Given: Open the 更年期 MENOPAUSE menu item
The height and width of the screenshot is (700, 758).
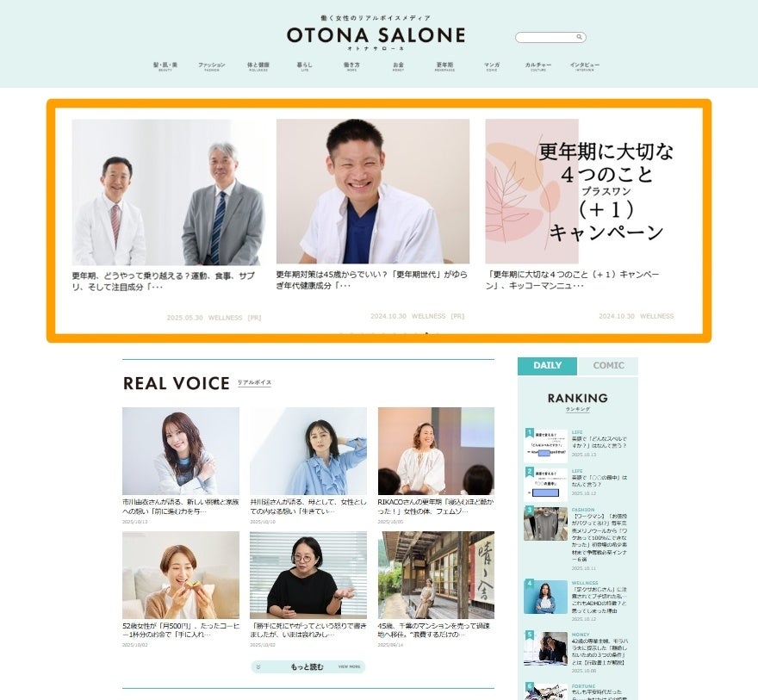Looking at the screenshot, I should pyautogui.click(x=444, y=66).
